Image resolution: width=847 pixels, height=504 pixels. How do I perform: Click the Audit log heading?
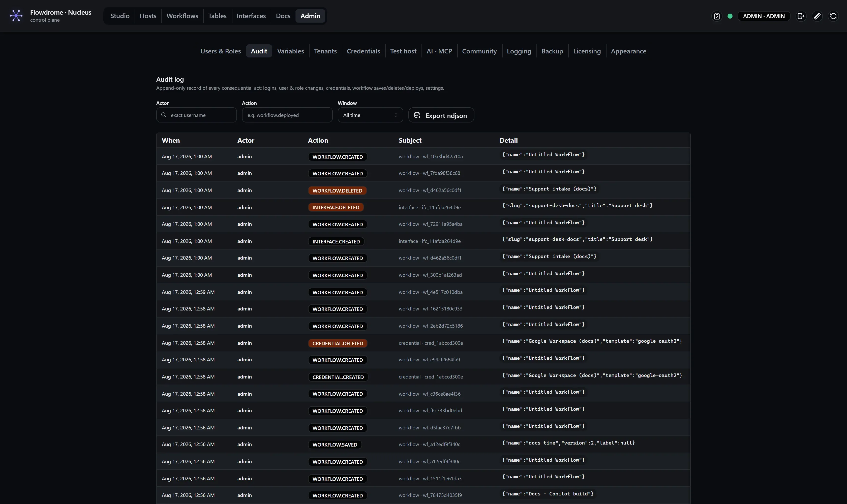click(170, 79)
